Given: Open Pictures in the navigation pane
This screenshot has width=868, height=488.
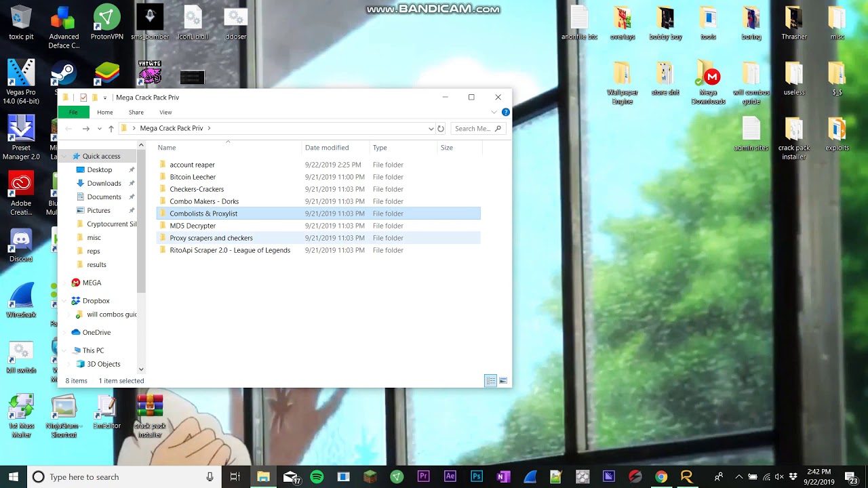Looking at the screenshot, I should click(98, 211).
